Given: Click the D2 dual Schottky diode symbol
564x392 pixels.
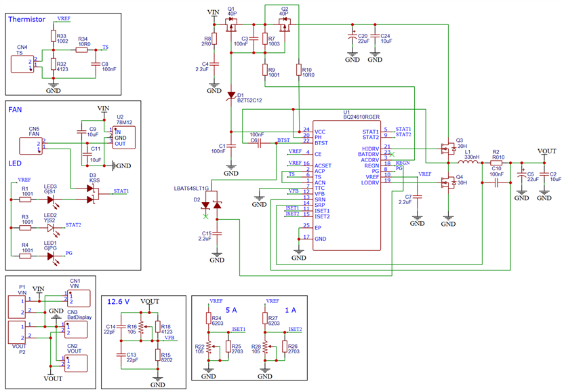Looking at the screenshot, I should pos(211,204).
